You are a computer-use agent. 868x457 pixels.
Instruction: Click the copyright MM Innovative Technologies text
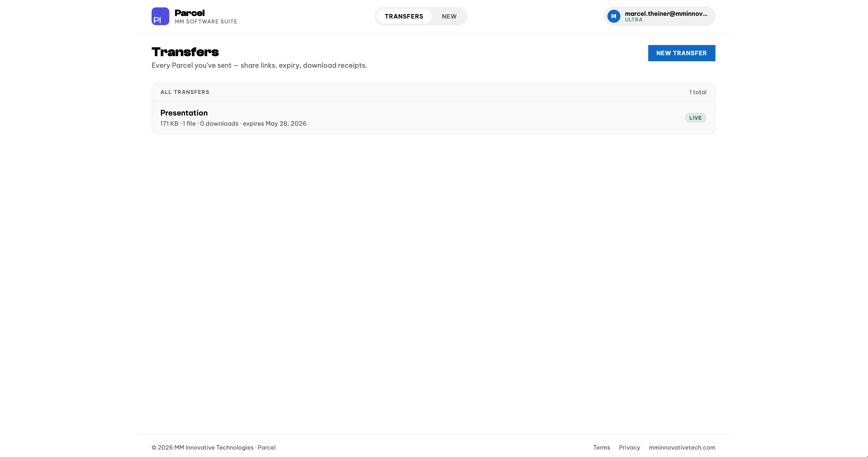point(213,447)
